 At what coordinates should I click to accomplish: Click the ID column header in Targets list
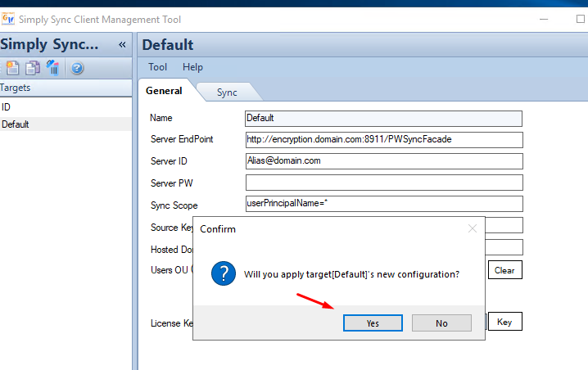coord(66,107)
